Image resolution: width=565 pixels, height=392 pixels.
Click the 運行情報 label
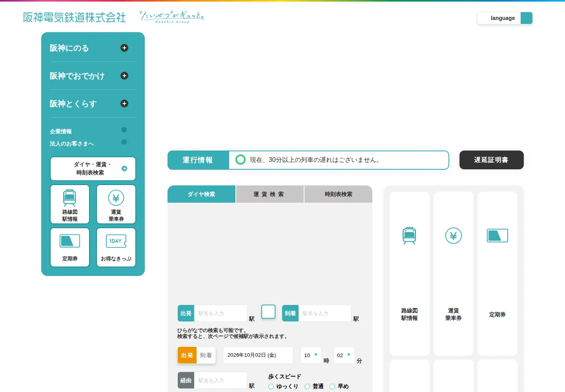(x=198, y=160)
